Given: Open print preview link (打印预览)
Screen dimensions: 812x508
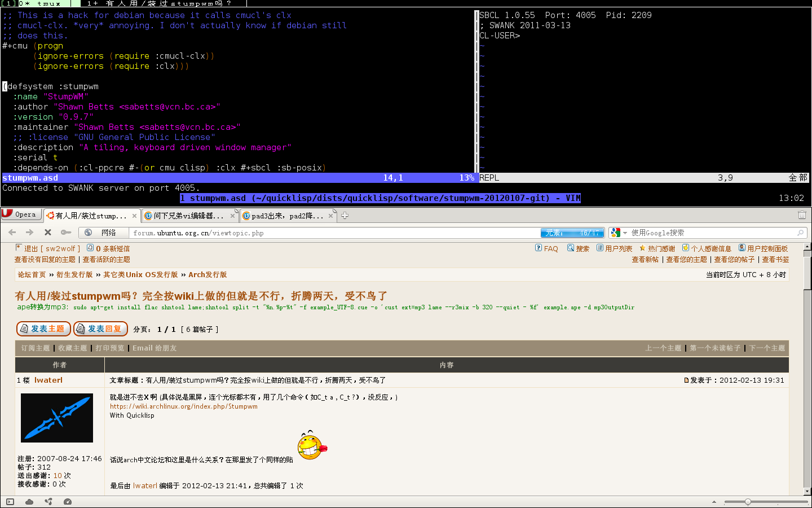Looking at the screenshot, I should tap(110, 348).
